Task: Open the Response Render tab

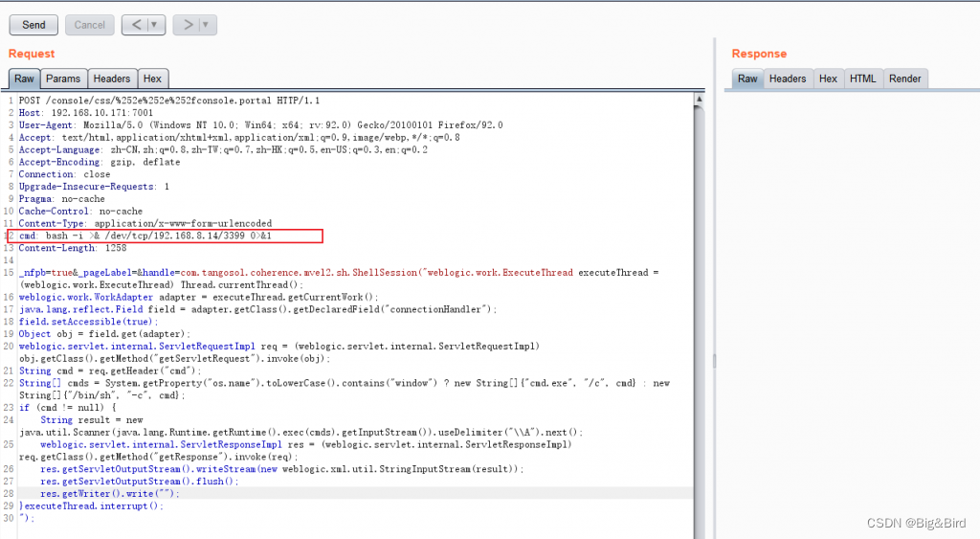Action: [905, 79]
